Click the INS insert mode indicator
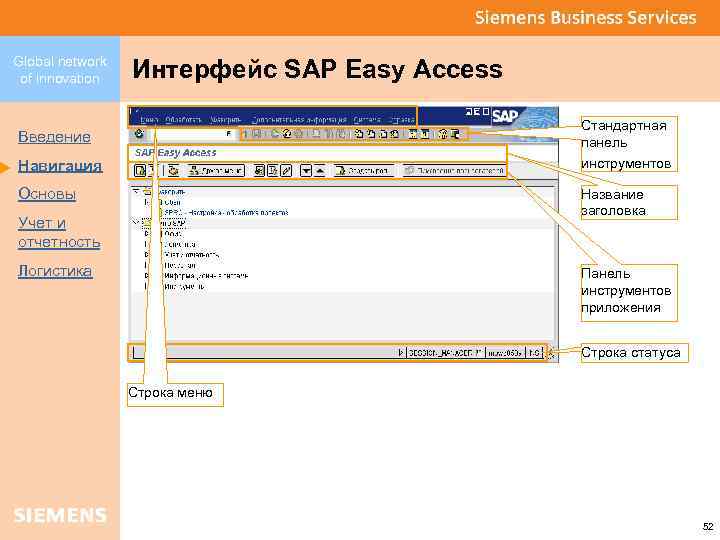 point(534,353)
